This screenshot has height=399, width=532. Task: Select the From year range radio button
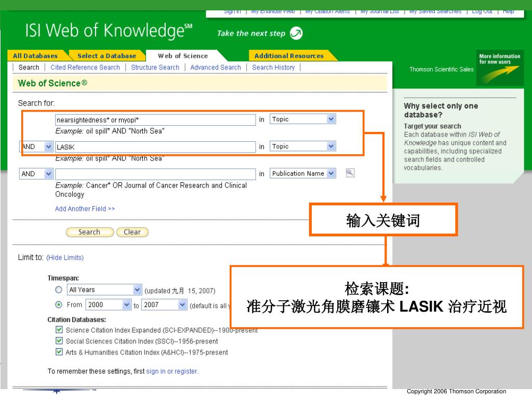(x=59, y=304)
